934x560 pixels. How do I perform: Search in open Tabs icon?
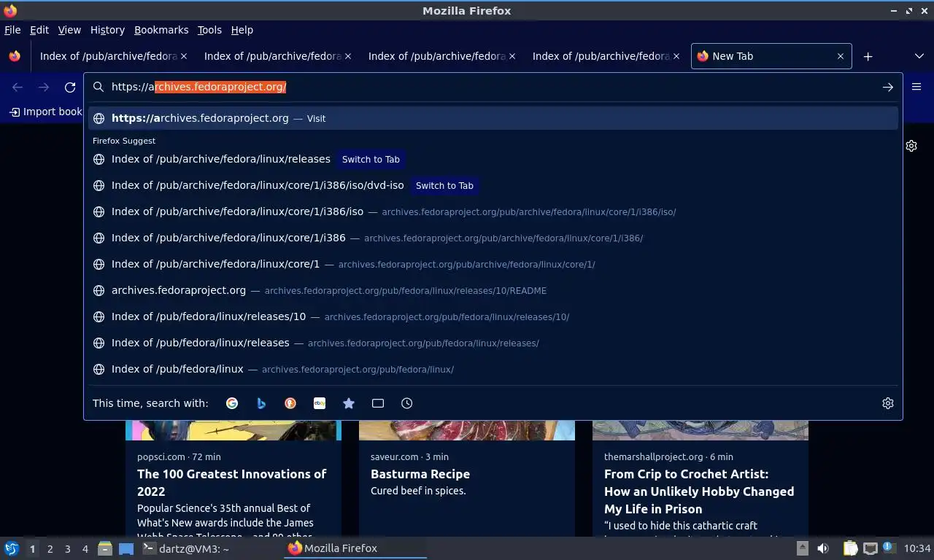(378, 403)
